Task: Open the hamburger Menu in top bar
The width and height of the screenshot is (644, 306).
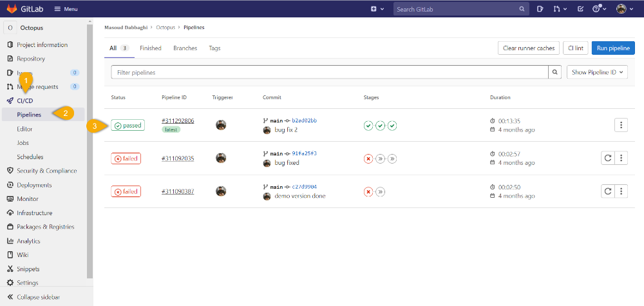Action: 66,9
